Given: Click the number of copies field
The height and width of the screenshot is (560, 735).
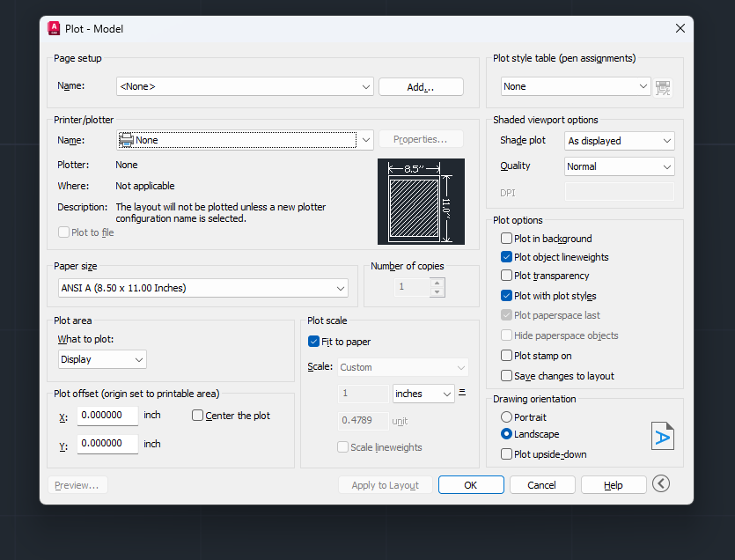Looking at the screenshot, I should [412, 287].
